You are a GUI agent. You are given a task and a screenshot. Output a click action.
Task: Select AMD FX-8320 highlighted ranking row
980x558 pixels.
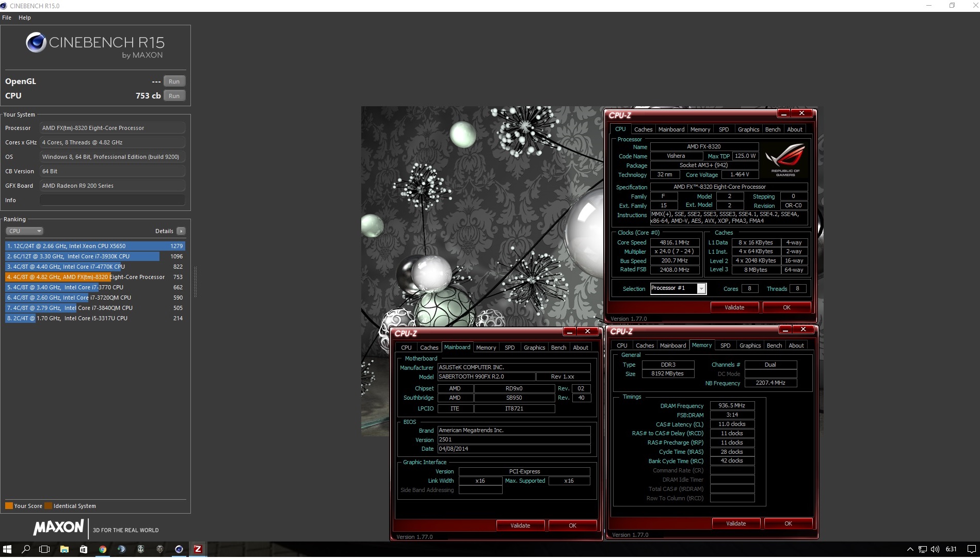click(x=95, y=277)
